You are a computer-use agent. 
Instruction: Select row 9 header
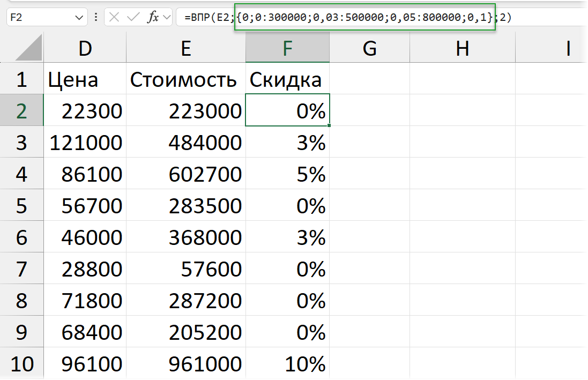(22, 332)
